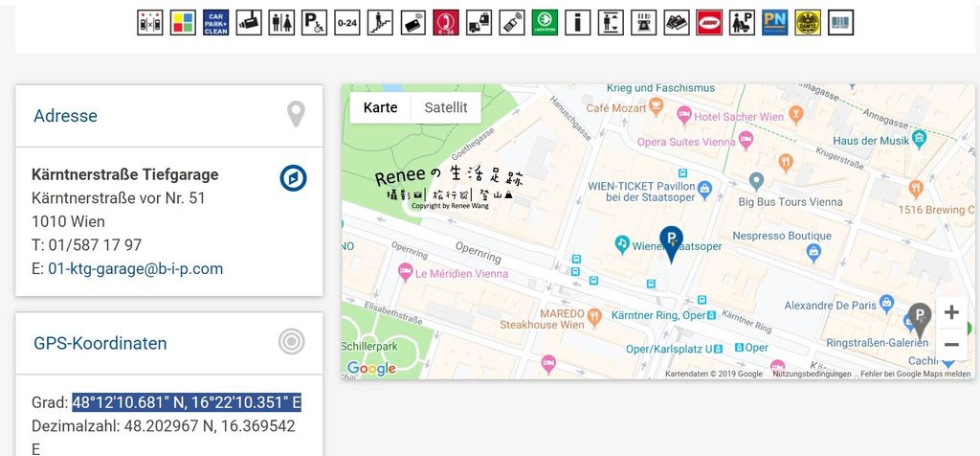Image resolution: width=980 pixels, height=456 pixels.
Task: Click the Kärntner Ring, Oper tram stop
Action: pos(664,315)
